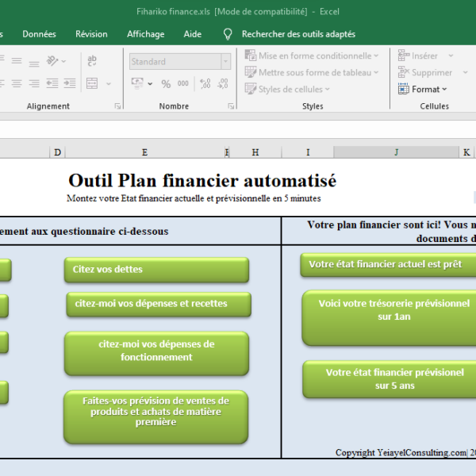
Task: Open the Affichage ribbon tab
Action: [x=146, y=34]
